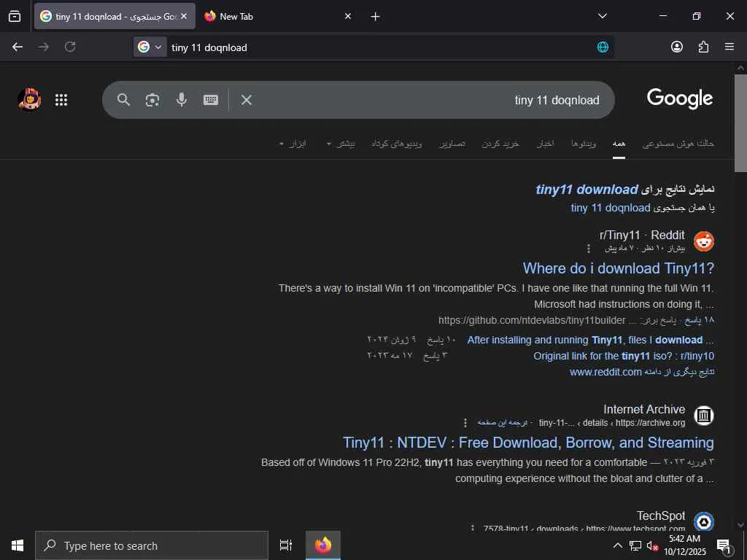747x560 pixels.
Task: Open the AI mode tab in search
Action: pos(678,144)
